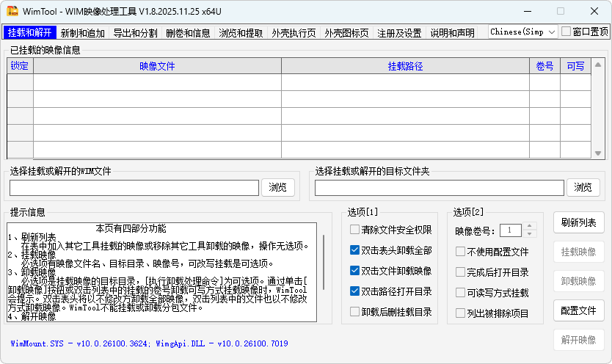
Task: Click the 挂载路径 column header
Action: [405, 66]
